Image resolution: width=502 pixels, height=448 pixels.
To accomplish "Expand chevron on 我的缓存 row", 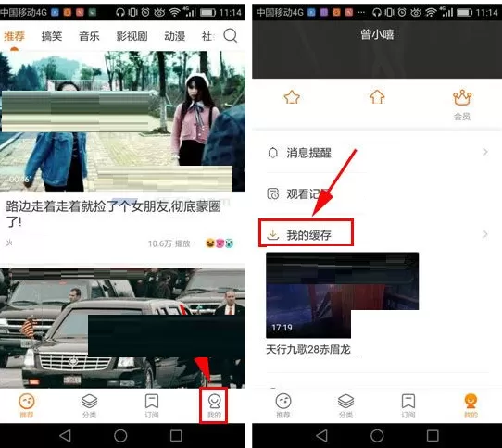I will (x=485, y=234).
